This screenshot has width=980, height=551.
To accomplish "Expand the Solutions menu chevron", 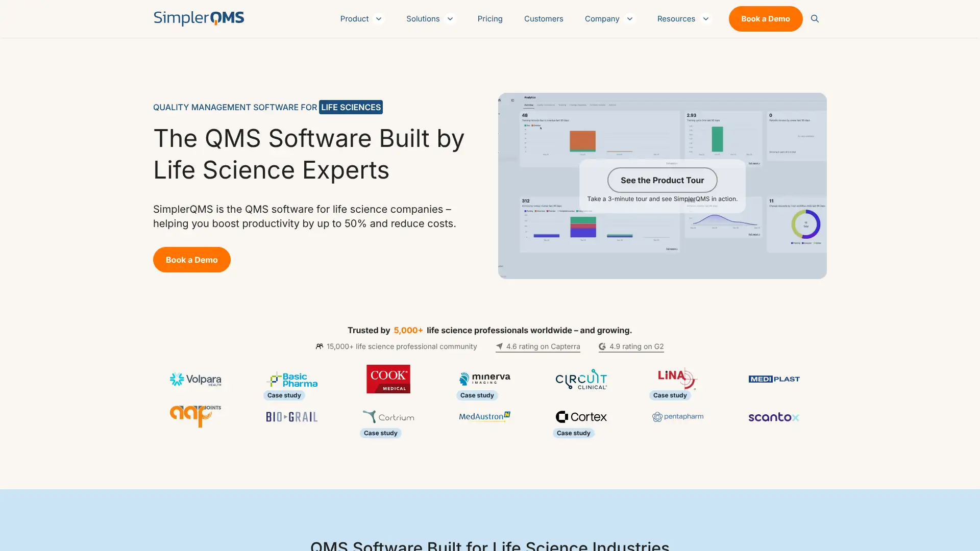I will [x=450, y=19].
